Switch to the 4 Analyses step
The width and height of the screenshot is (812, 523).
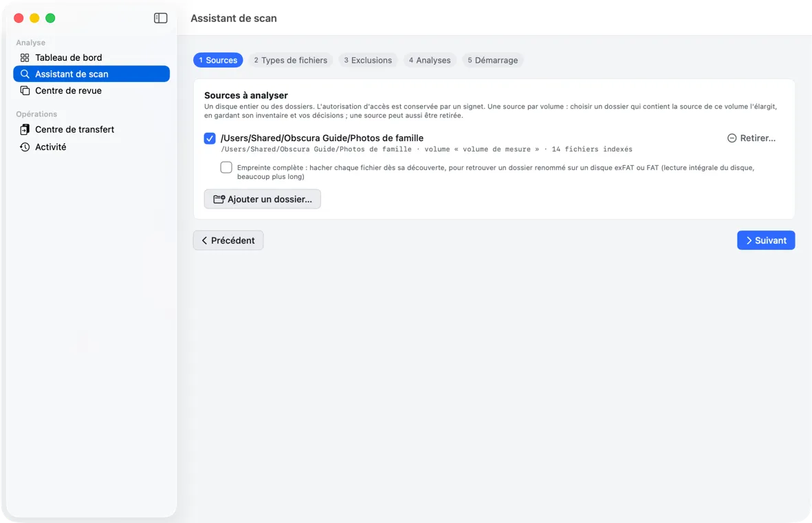click(430, 60)
